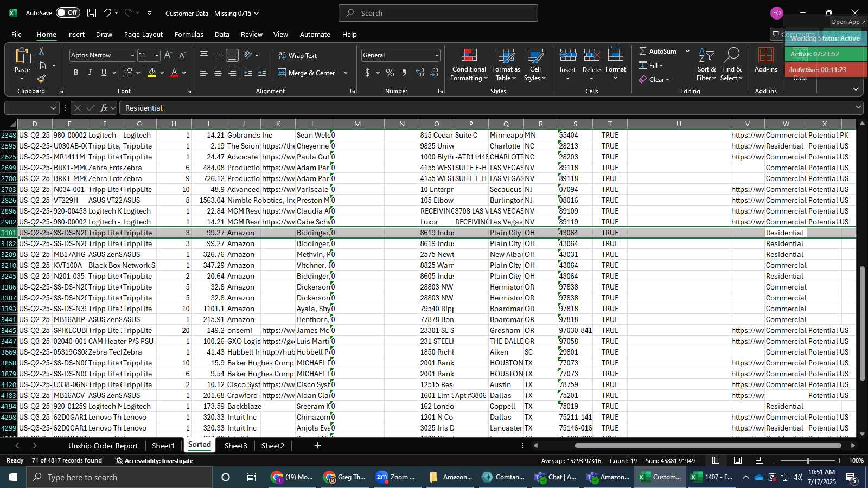Viewport: 868px width, 488px height.
Task: Toggle Bold formatting
Action: pyautogui.click(x=76, y=73)
